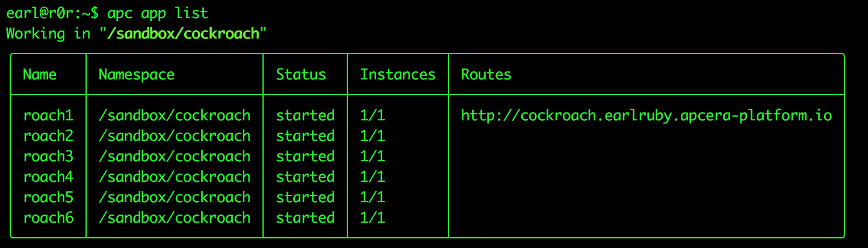Screen dimensions: 868x248
Task: Select the roach1 app name
Action: coord(48,116)
